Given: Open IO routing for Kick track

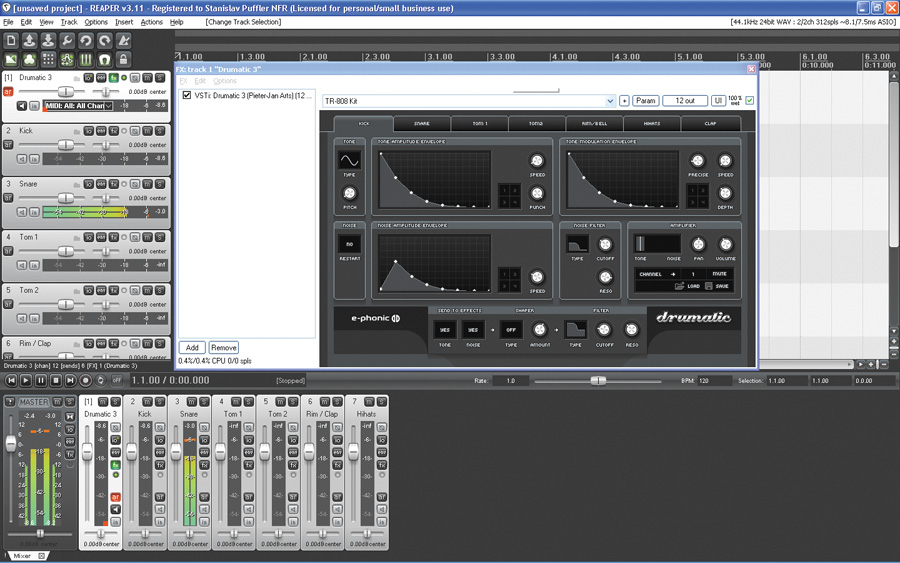Looking at the screenshot, I should pos(88,131).
